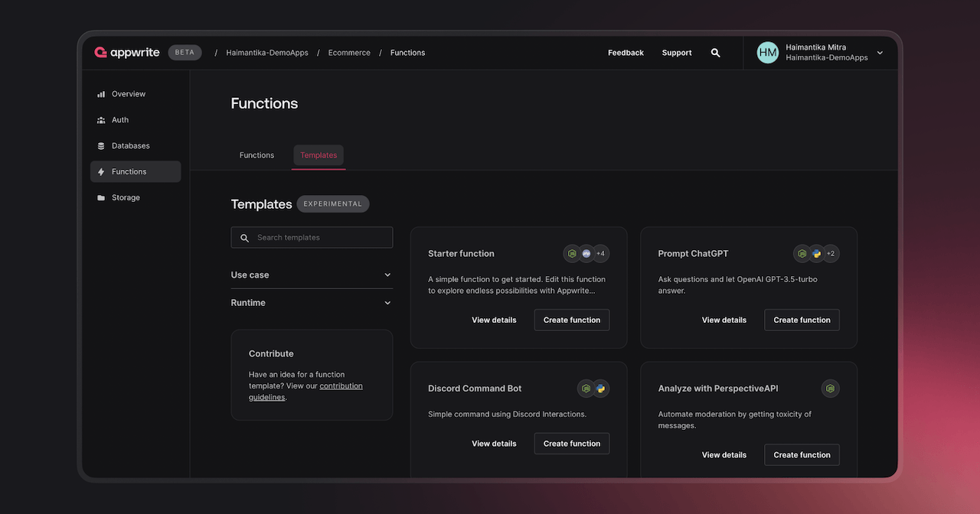Click the Python icon on Discord Command Bot

click(600, 389)
